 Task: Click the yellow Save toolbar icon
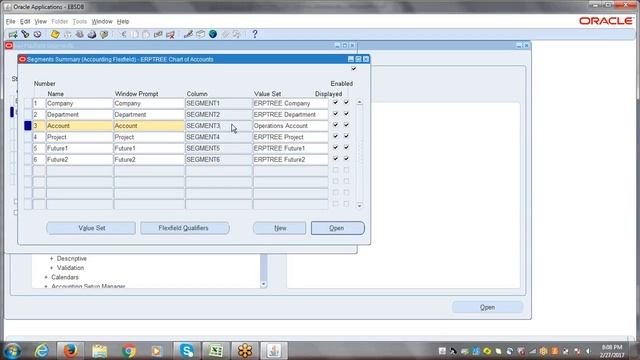(x=55, y=34)
